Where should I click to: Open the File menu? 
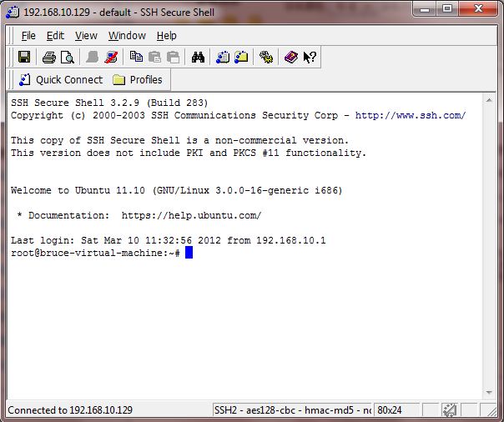click(28, 36)
